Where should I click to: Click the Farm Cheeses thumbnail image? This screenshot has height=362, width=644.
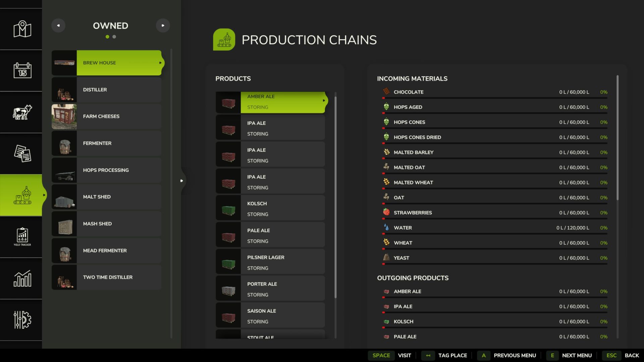tap(64, 117)
